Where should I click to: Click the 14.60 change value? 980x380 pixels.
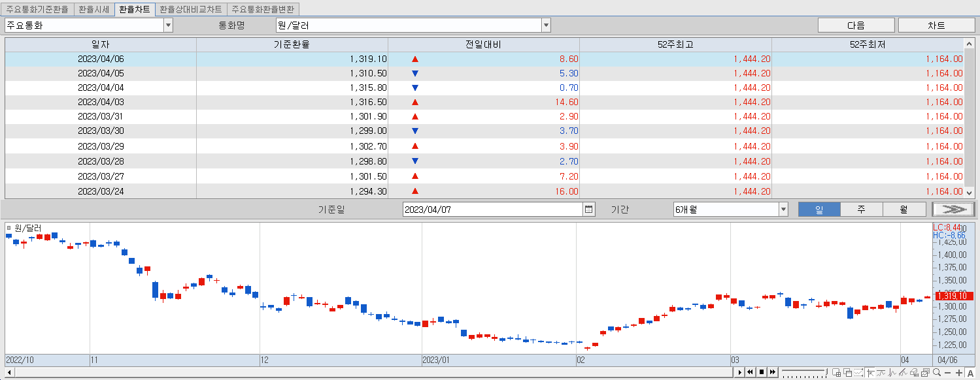[566, 102]
